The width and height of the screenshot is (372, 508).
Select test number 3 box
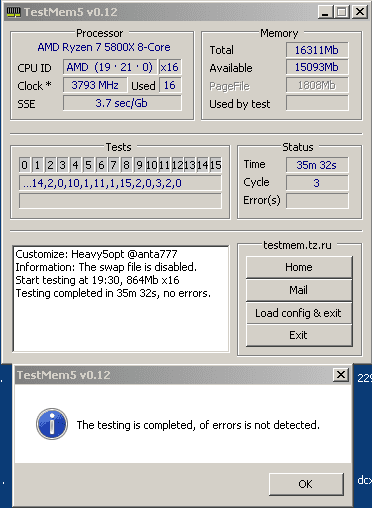click(63, 165)
